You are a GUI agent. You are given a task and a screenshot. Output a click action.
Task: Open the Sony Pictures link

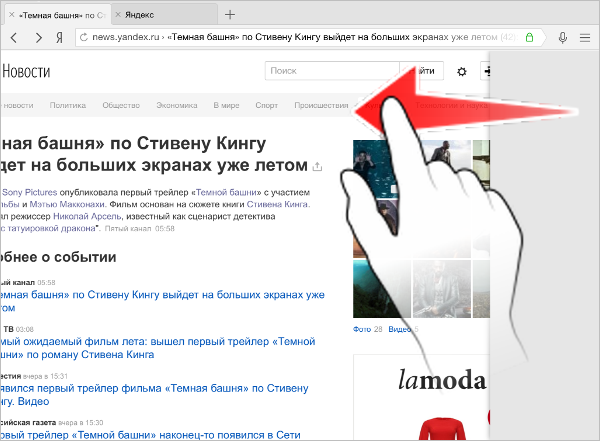tap(29, 192)
